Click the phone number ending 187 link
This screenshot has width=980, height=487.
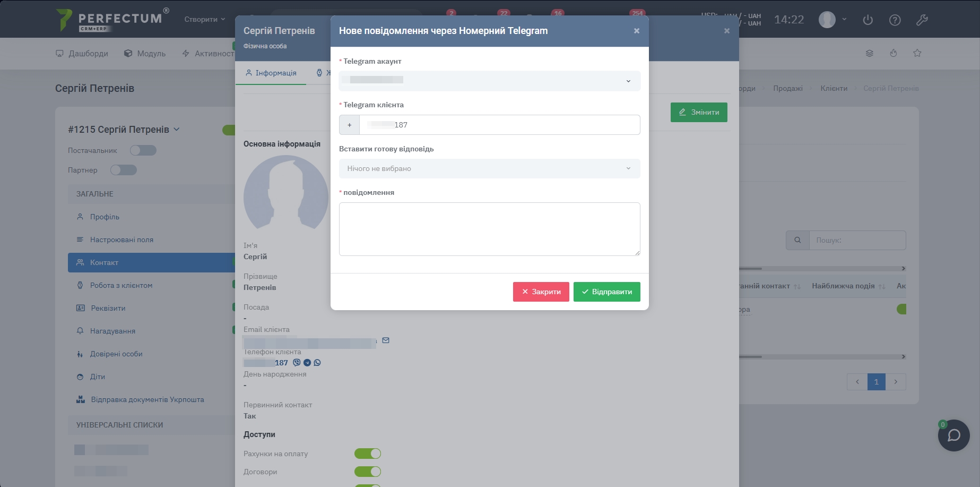(266, 363)
